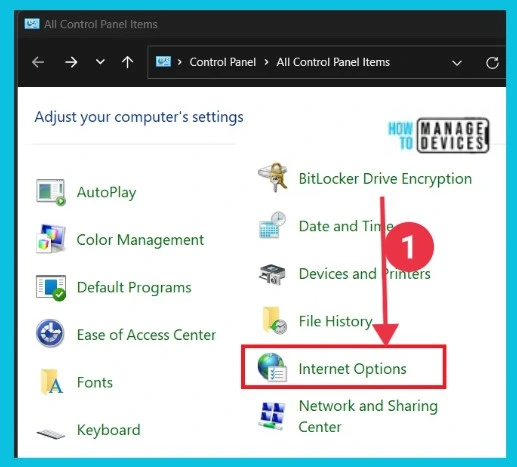517x467 pixels.
Task: Expand the chevron after Control Panel breadcrumb
Action: [x=266, y=62]
